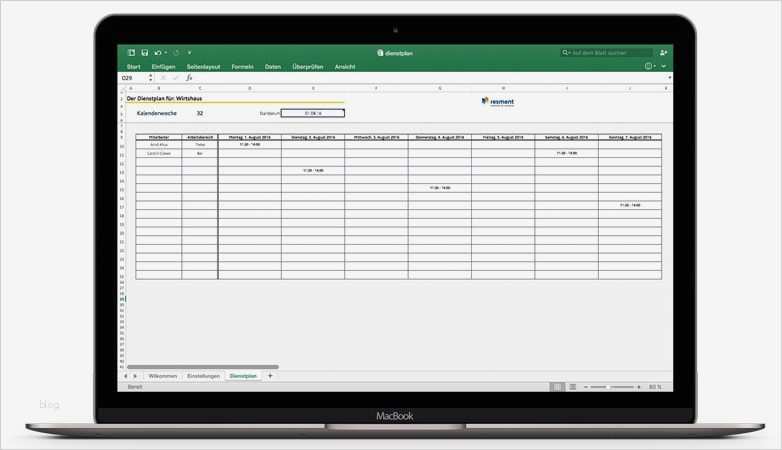The height and width of the screenshot is (450, 782).
Task: Click the Montag header cell
Action: 249,137
